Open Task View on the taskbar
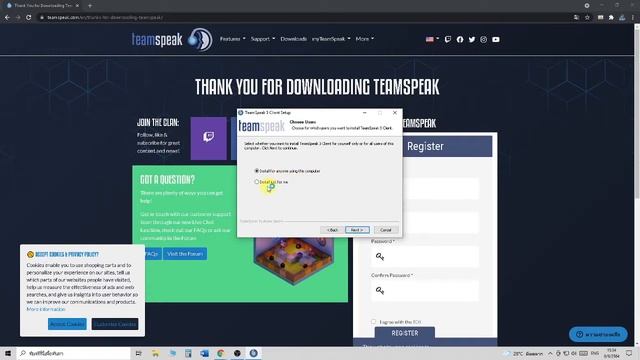Viewport: 640px width, 360px height. (x=138, y=353)
